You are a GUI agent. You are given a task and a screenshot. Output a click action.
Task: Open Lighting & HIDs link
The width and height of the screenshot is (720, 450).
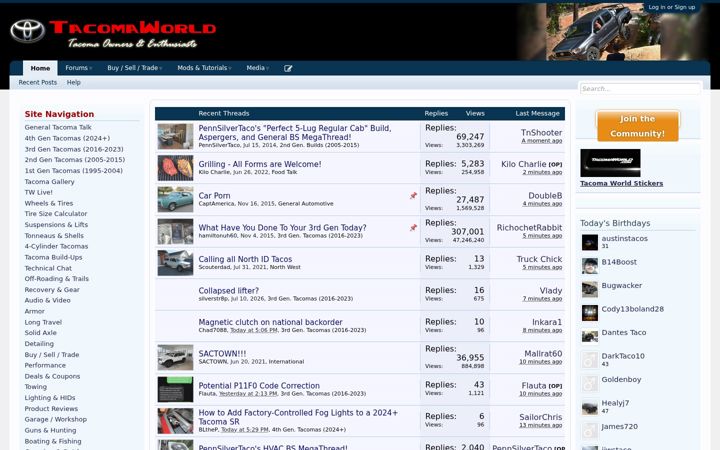click(50, 398)
